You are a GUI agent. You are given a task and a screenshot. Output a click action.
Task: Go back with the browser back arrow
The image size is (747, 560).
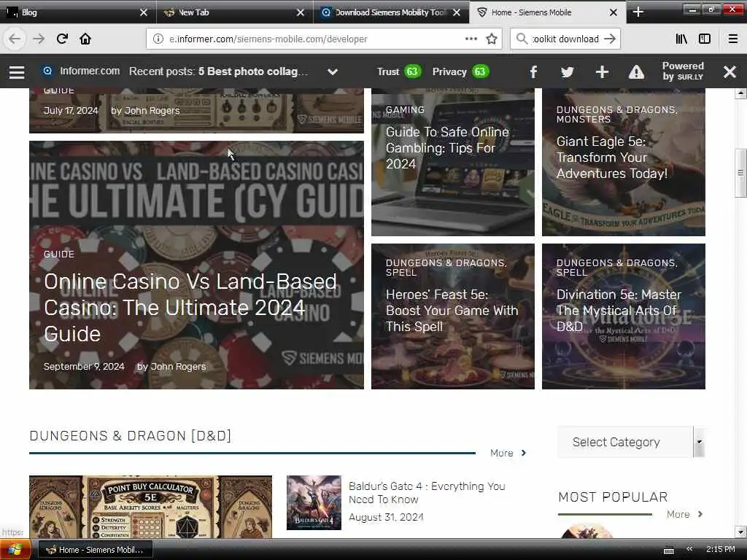point(15,39)
